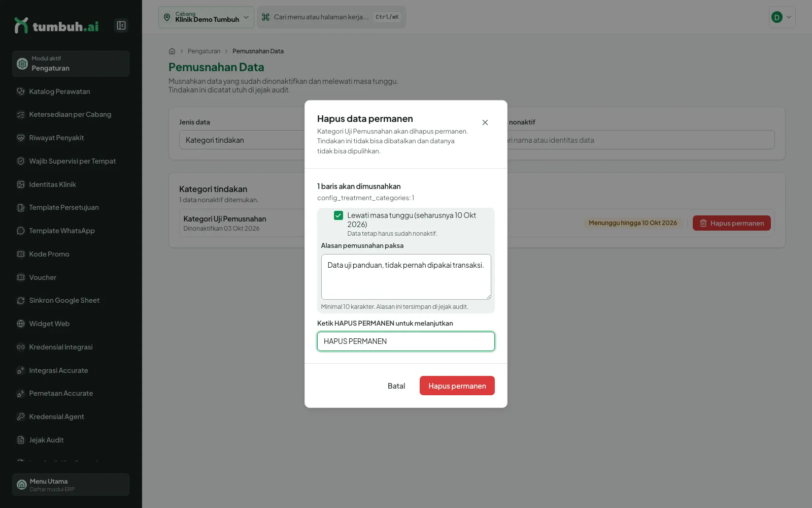The image size is (812, 508).
Task: Click the config_treatment_categories: 1 text
Action: click(x=366, y=198)
